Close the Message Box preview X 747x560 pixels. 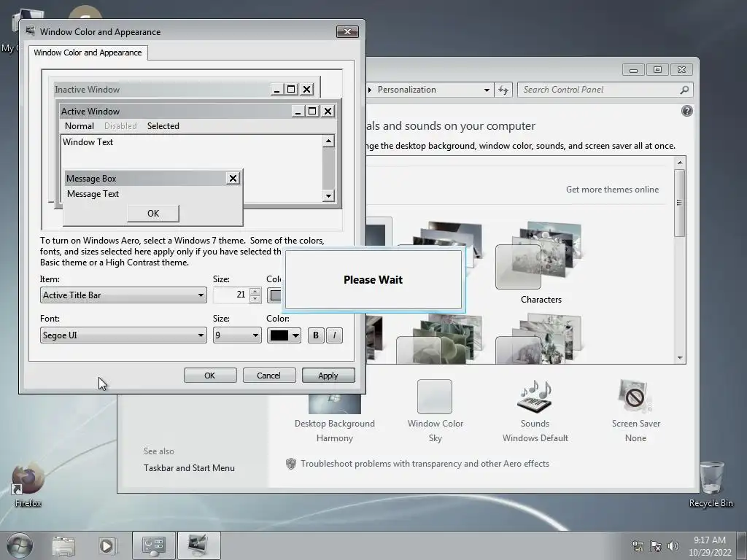[x=233, y=178]
